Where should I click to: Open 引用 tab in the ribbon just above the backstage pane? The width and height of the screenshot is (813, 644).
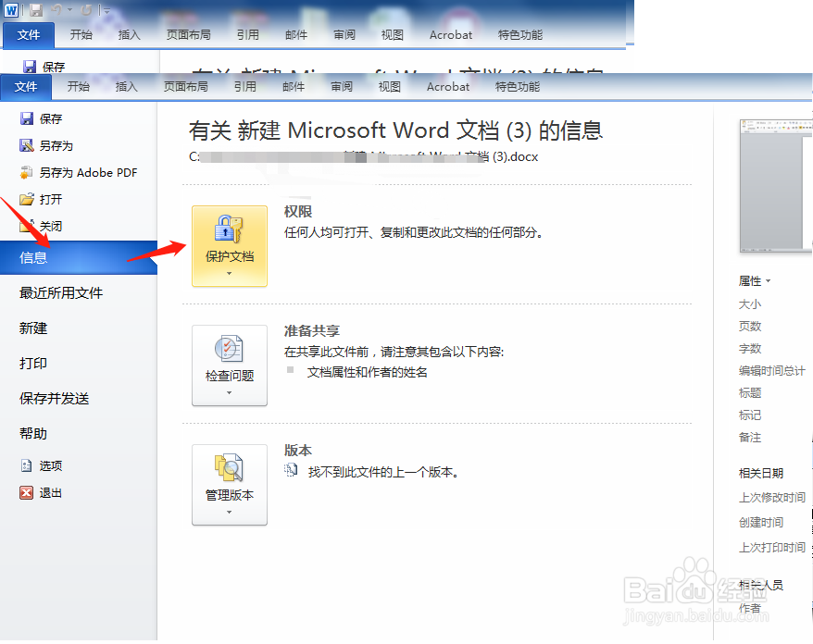(244, 87)
